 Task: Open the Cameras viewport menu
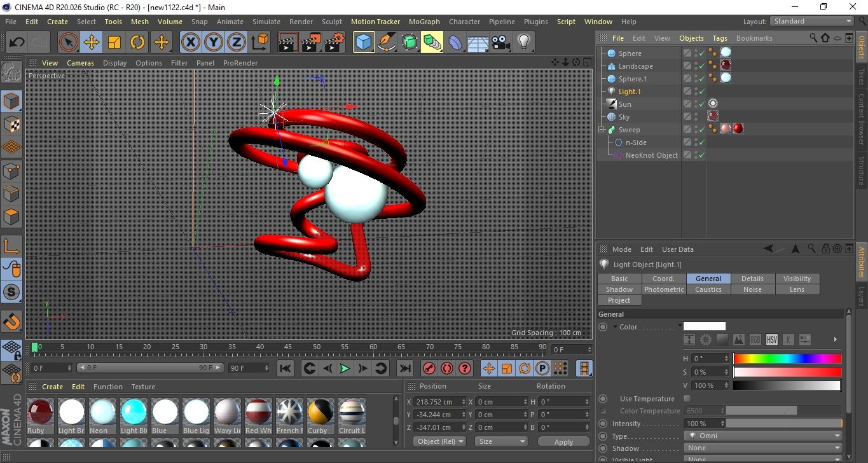80,63
